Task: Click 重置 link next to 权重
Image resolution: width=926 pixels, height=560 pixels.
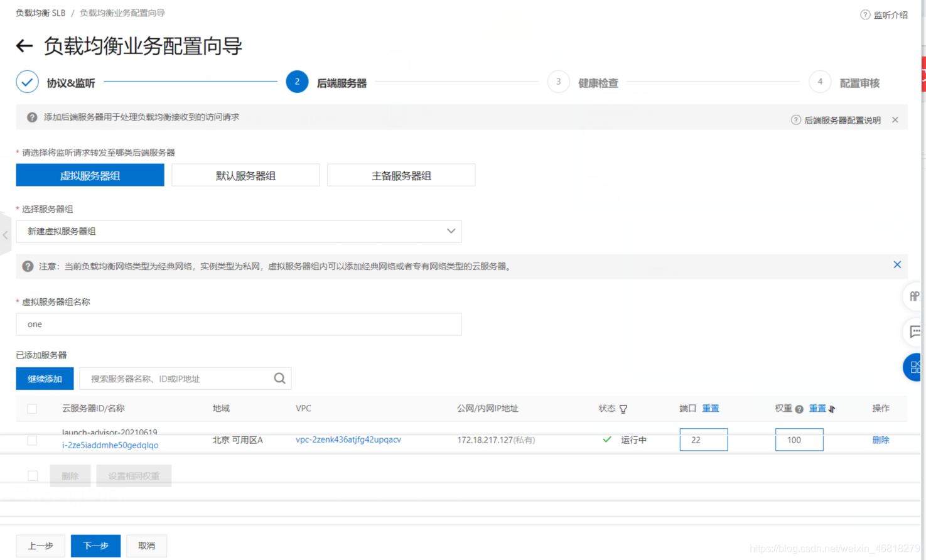Action: 817,408
